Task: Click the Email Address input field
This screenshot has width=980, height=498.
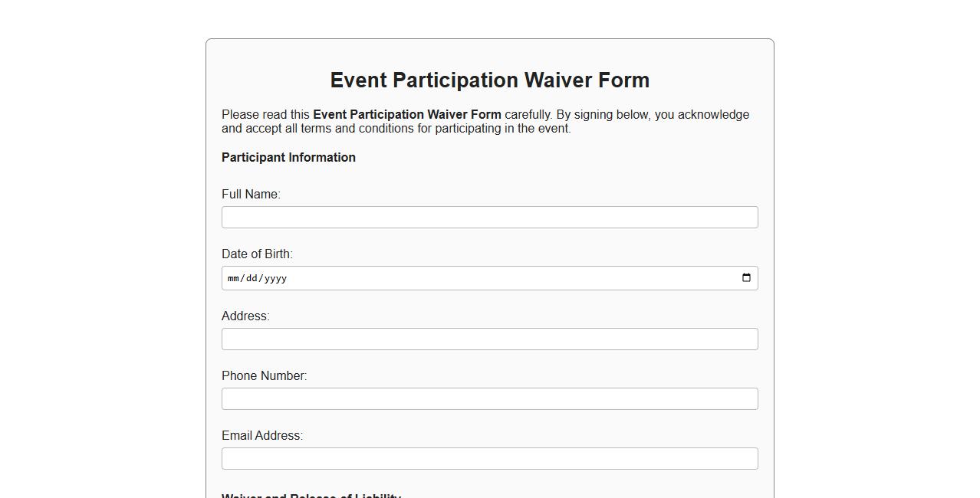Action: [x=489, y=458]
